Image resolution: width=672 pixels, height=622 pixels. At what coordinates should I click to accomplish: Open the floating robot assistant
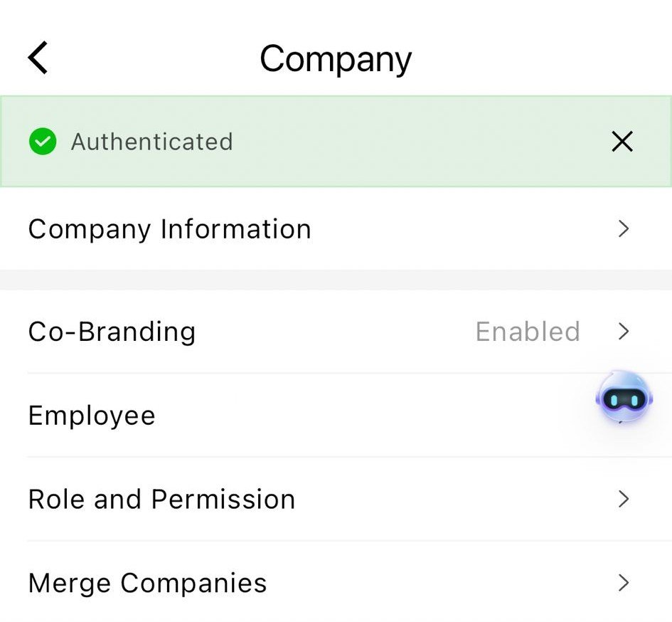[x=624, y=397]
